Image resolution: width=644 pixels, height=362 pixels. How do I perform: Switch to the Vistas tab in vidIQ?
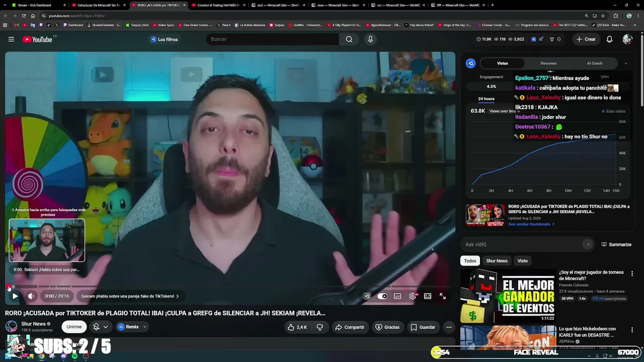(502, 63)
